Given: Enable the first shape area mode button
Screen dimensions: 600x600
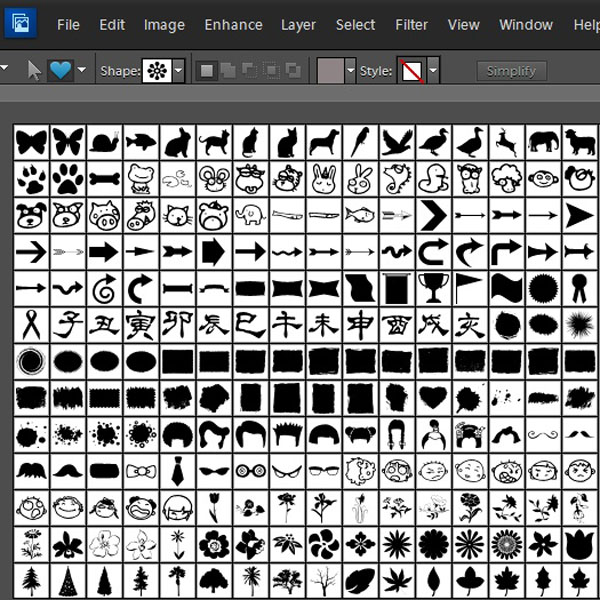Looking at the screenshot, I should 207,71.
